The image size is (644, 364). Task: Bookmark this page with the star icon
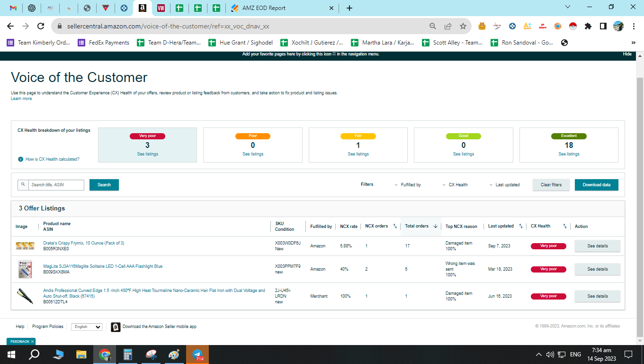click(463, 26)
